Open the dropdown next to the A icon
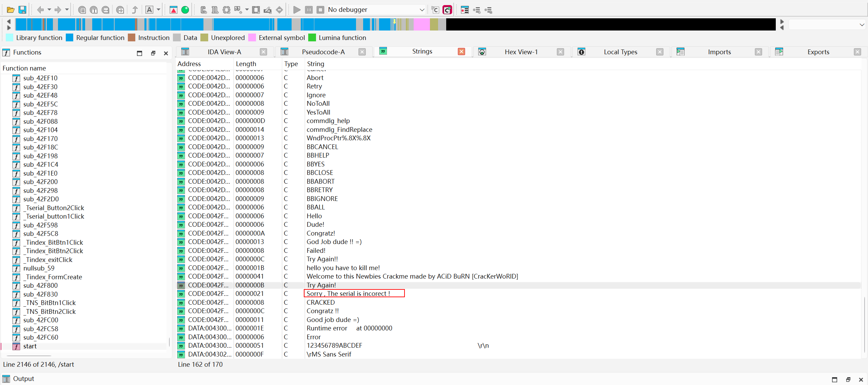Screen dimensions: 868x385 pos(158,10)
